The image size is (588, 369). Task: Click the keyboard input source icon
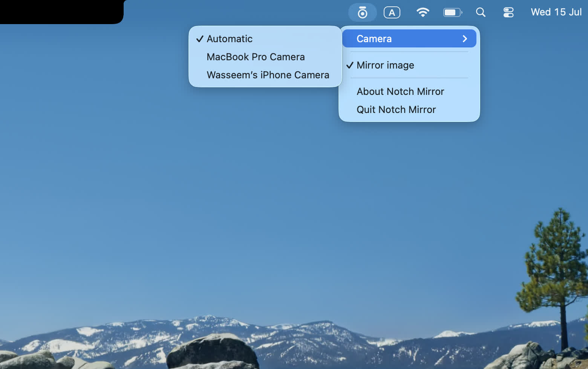point(392,12)
